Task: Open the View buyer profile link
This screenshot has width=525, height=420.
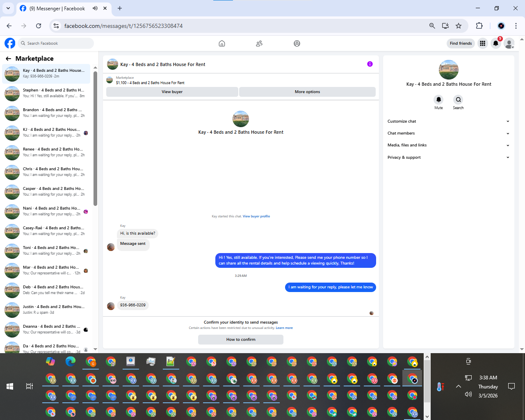Action: (256, 216)
